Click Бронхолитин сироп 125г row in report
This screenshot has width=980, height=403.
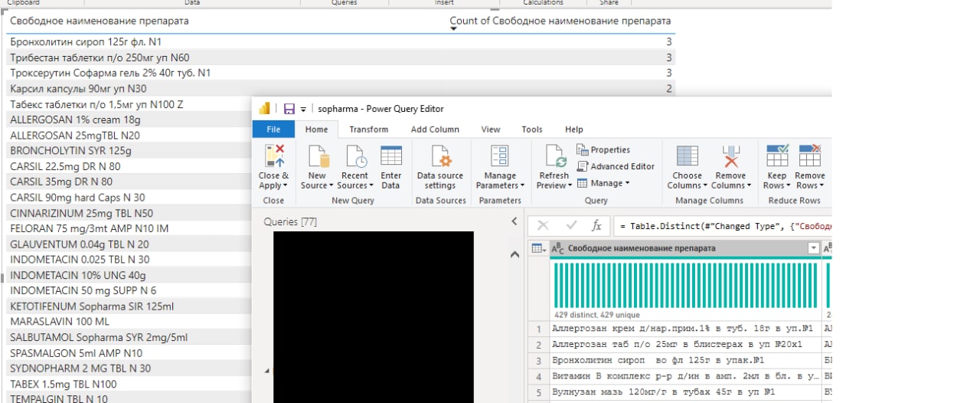(x=341, y=41)
